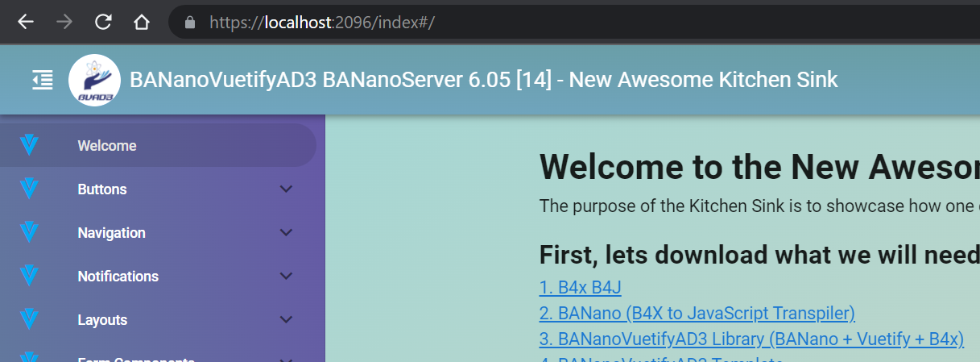
Task: Open the B4x B4J link
Action: pos(580,288)
